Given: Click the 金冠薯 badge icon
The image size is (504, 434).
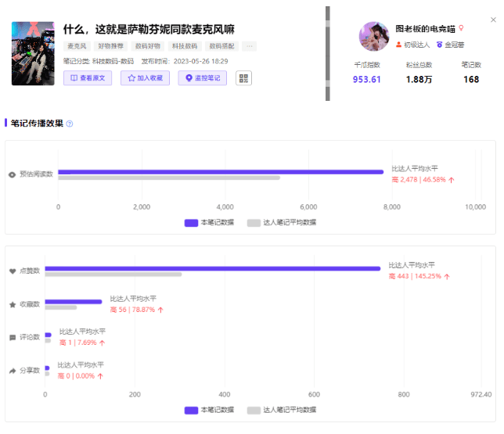Looking at the screenshot, I should click(x=439, y=45).
